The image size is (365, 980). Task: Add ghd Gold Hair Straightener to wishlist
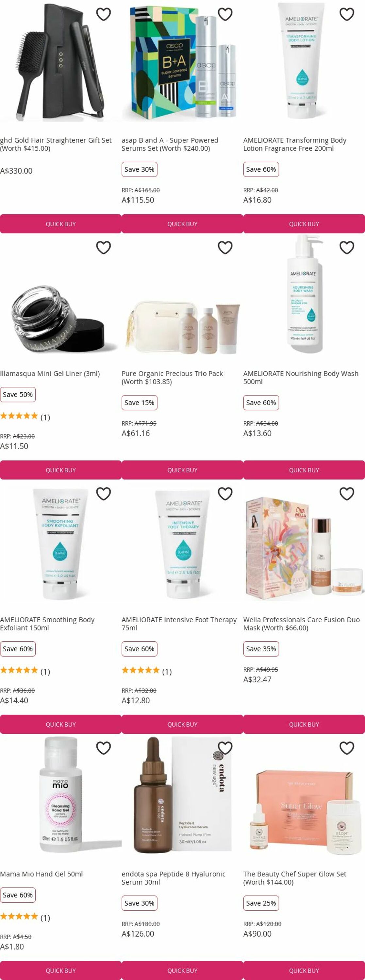(x=103, y=14)
